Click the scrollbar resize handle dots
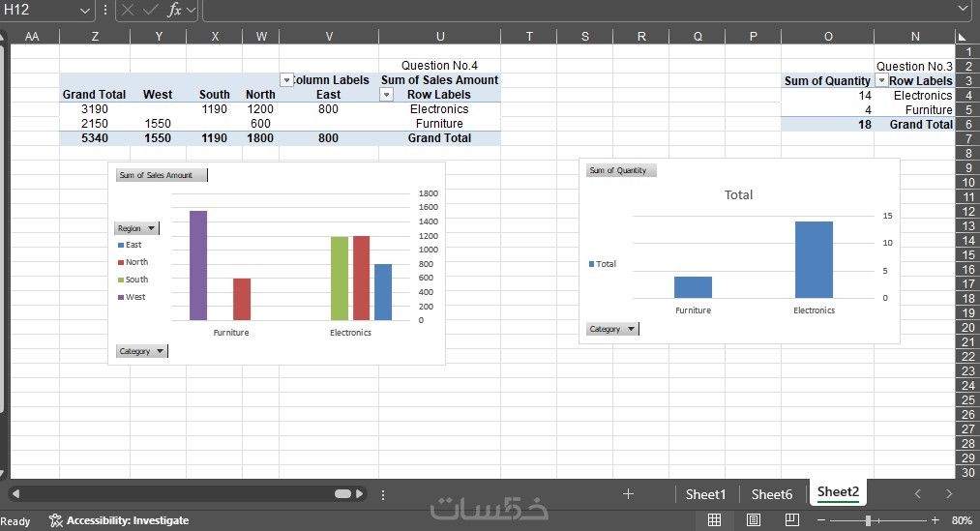The width and height of the screenshot is (980, 531). click(x=382, y=494)
